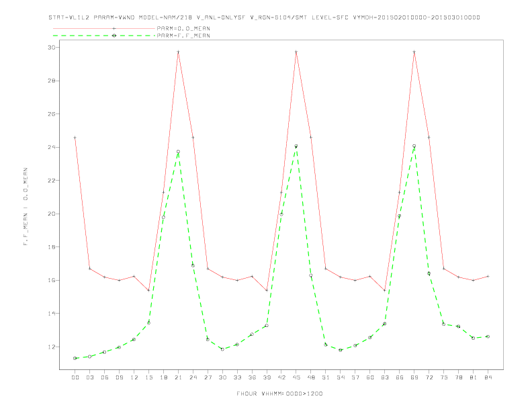
Task: Click the x-axis tick label 78
Action: (x=459, y=377)
